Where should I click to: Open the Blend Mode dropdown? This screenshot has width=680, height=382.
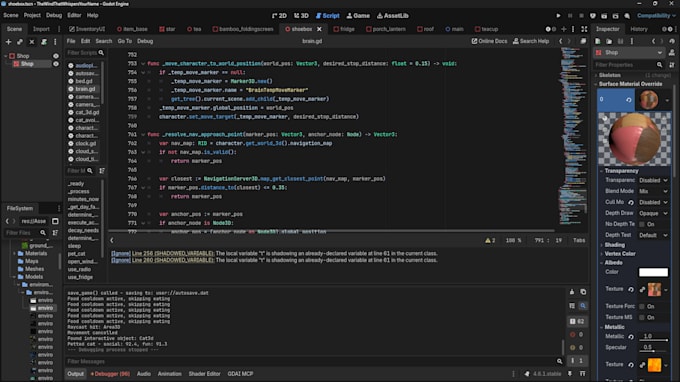coord(654,191)
